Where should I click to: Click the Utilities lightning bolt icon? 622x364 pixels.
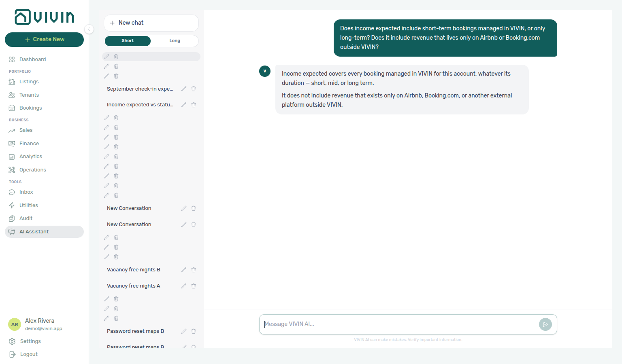click(12, 205)
